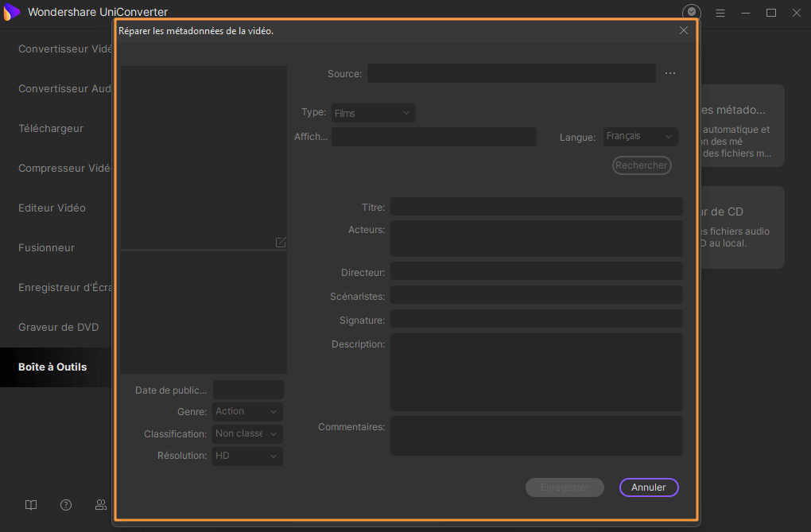Click the help question mark icon

[66, 504]
